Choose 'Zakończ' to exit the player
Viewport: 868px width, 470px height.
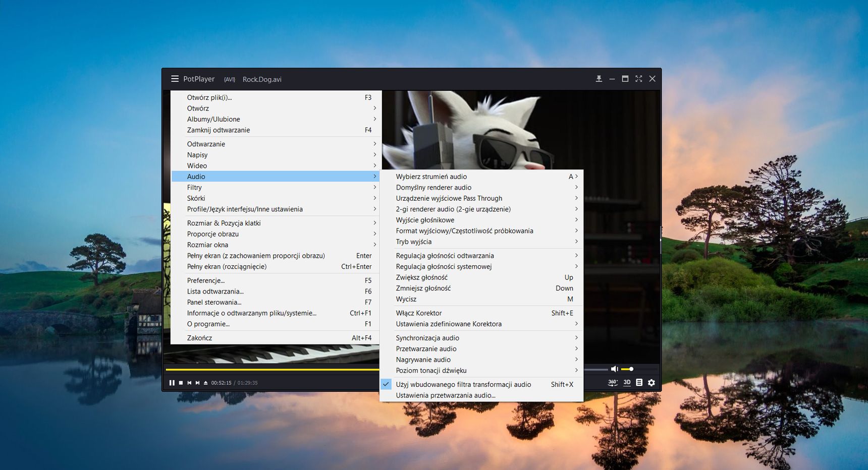[x=199, y=338]
